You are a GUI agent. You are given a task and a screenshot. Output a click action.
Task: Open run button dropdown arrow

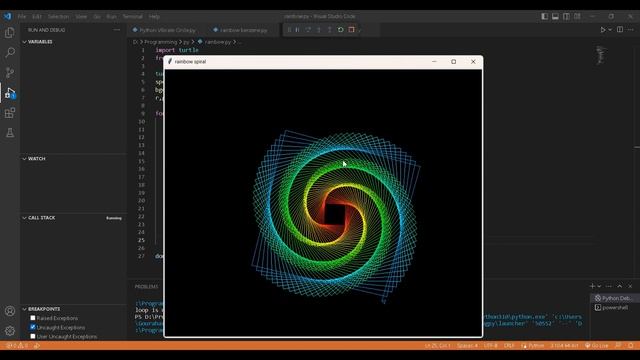point(610,30)
